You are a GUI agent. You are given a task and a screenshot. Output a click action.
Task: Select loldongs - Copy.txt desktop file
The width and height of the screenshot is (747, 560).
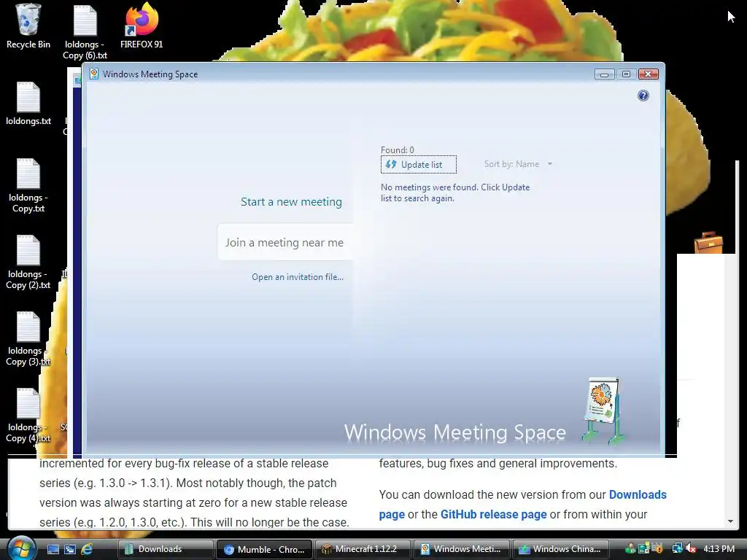point(28,186)
